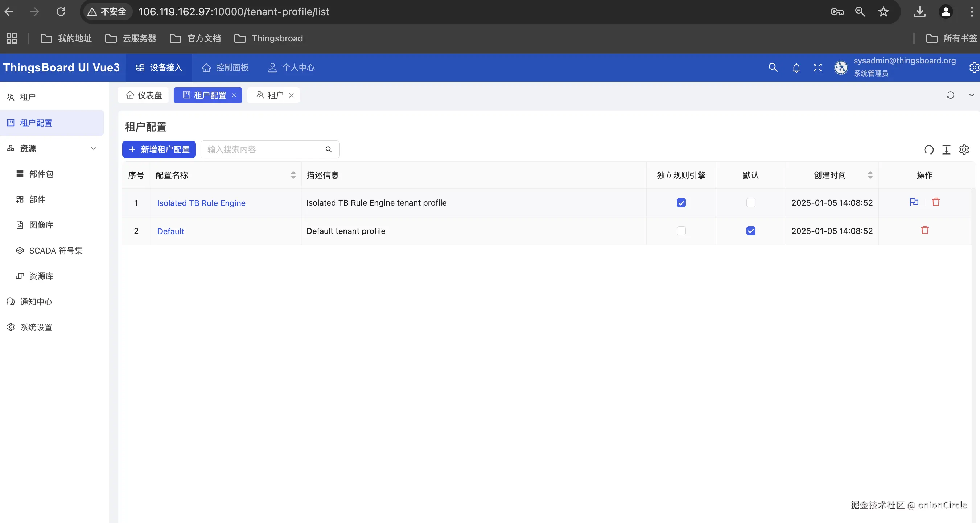Delete the Isolated TB Rule Engine profile
The width and height of the screenshot is (980, 523).
936,202
